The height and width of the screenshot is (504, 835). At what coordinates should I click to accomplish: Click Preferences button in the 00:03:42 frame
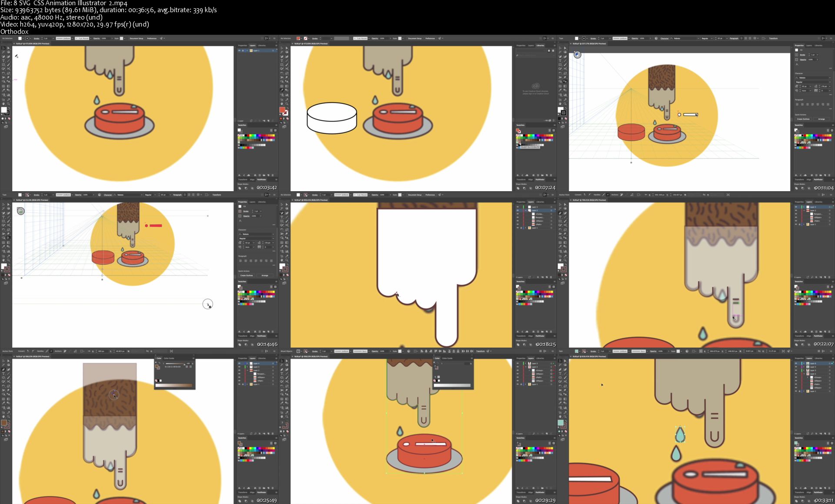pos(152,38)
